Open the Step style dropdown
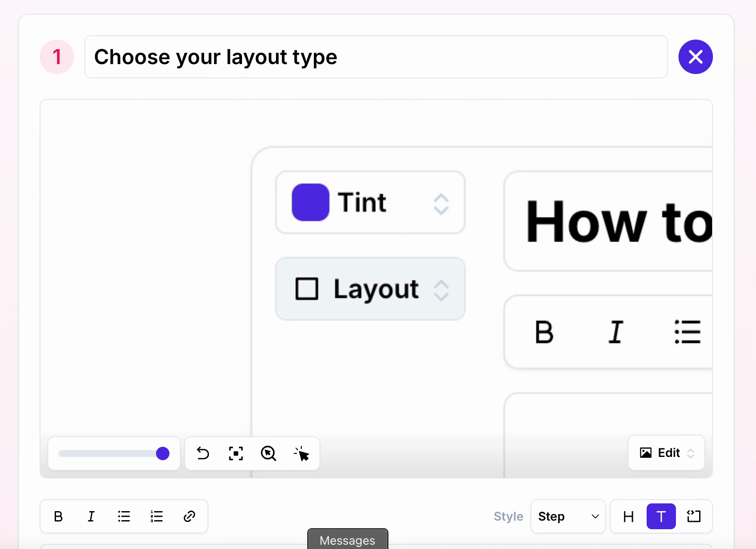756x549 pixels. 568,516
